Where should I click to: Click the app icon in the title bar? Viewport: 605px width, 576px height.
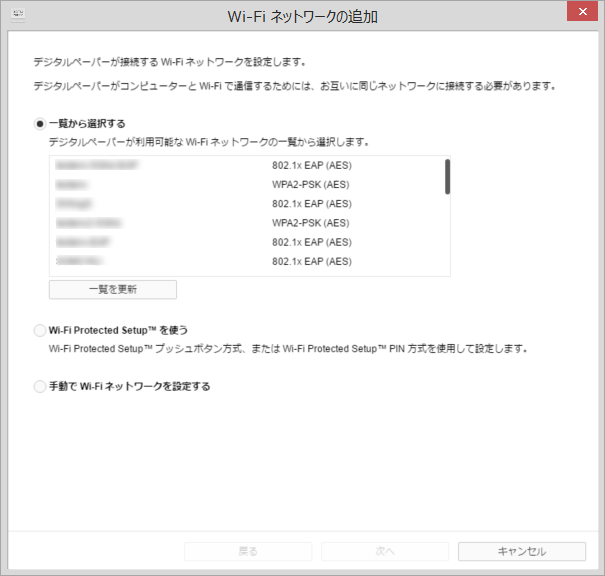18,14
